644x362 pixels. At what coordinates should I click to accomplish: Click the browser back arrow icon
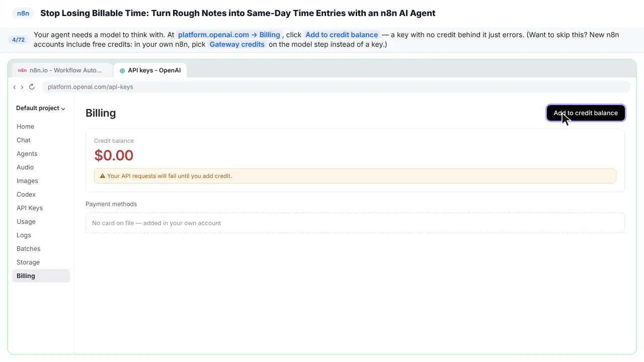(x=14, y=87)
